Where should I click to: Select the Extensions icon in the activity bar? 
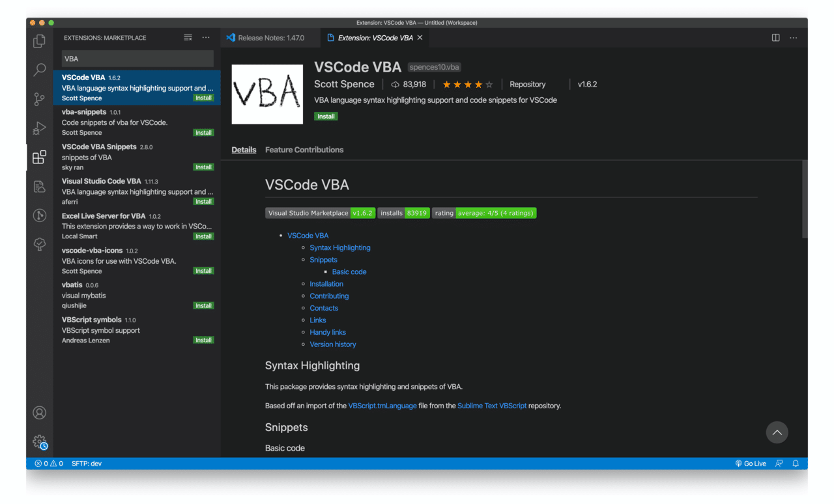40,157
